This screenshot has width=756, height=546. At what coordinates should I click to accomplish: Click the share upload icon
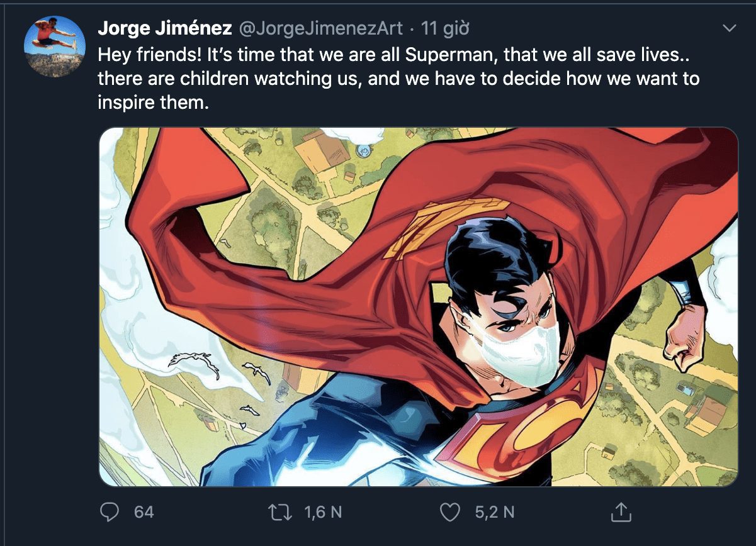click(620, 512)
